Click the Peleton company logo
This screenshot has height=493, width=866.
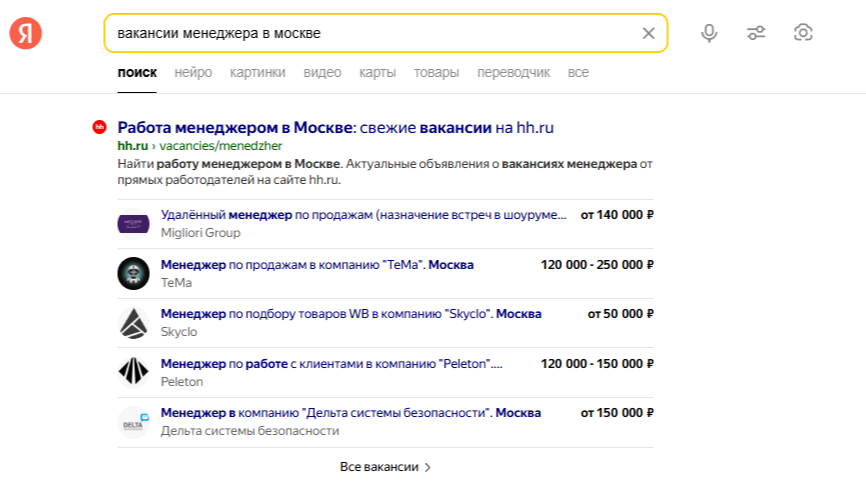coord(133,371)
